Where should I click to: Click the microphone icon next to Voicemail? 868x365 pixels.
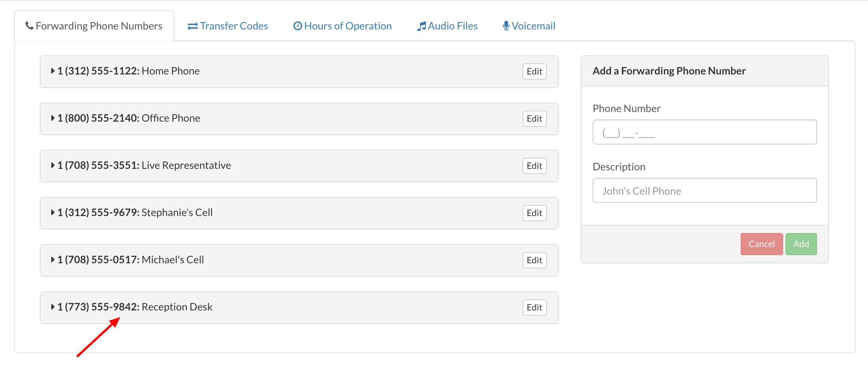506,25
